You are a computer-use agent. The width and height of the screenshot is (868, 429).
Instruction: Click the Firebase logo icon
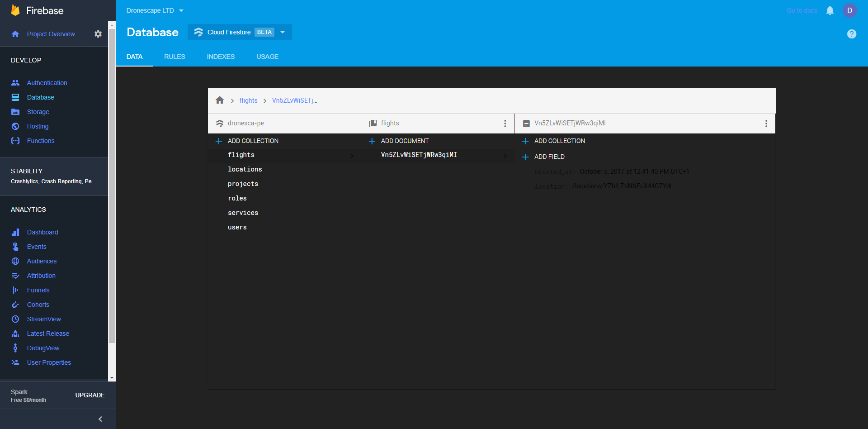pyautogui.click(x=15, y=10)
